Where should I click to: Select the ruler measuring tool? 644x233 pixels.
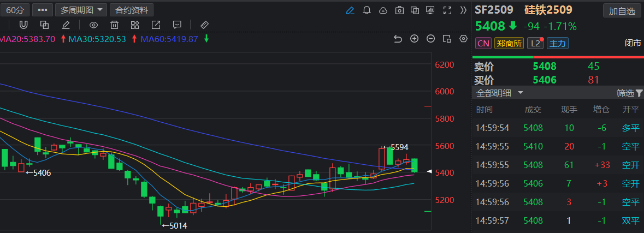[204, 25]
